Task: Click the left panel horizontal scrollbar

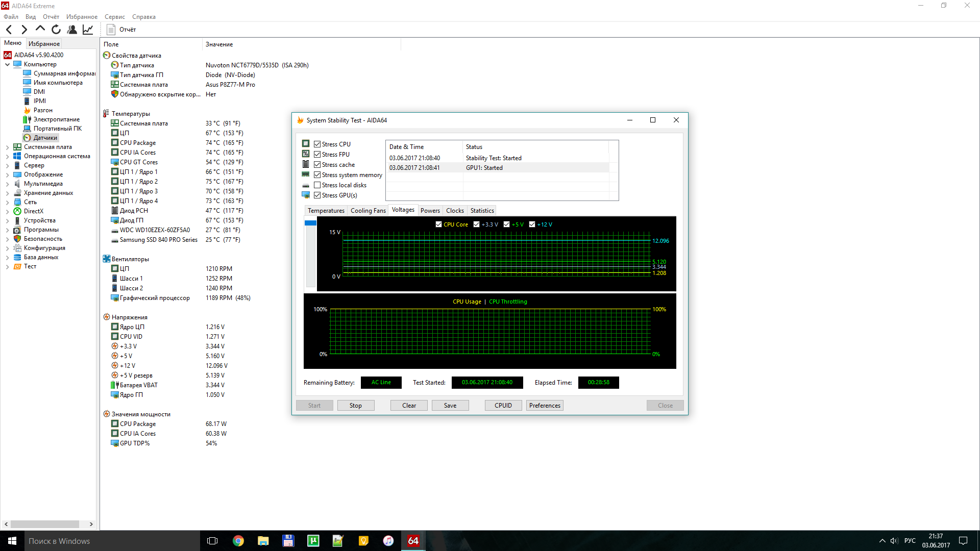Action: [x=45, y=524]
